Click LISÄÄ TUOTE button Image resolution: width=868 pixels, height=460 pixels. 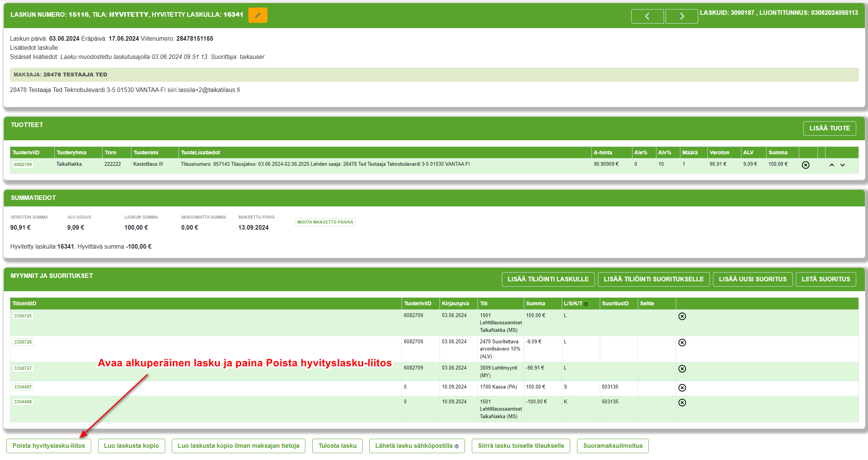829,128
